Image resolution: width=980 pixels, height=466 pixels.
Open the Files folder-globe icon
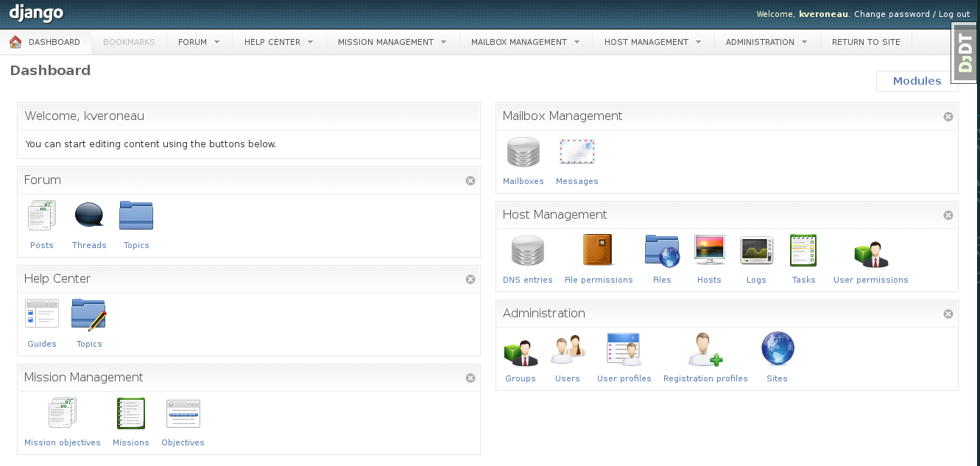coord(662,251)
